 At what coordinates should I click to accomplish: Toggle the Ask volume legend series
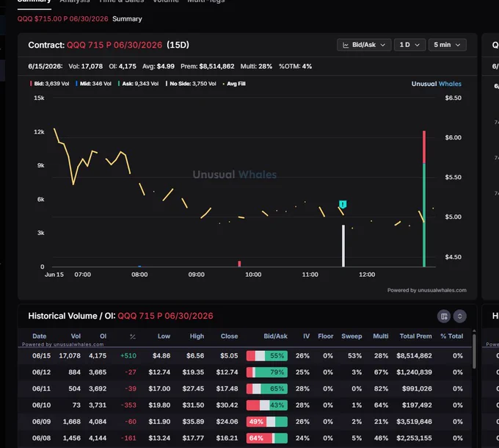pos(138,84)
